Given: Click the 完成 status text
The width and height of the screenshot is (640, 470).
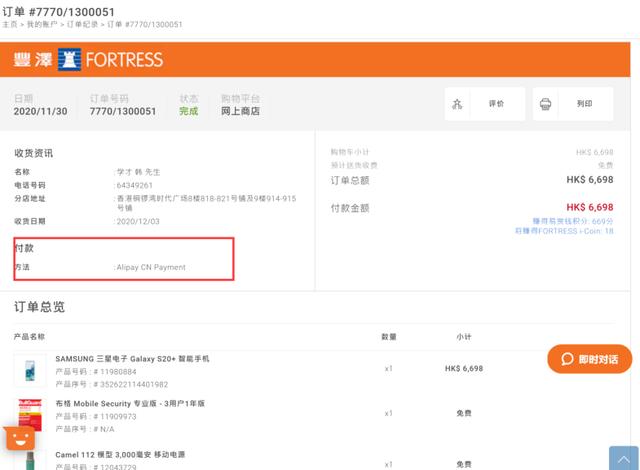Looking at the screenshot, I should pos(189,111).
